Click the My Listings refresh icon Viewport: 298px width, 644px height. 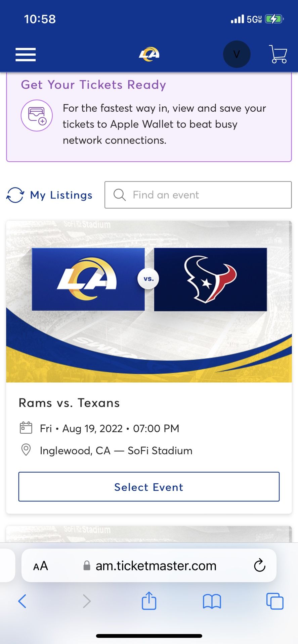coord(15,195)
